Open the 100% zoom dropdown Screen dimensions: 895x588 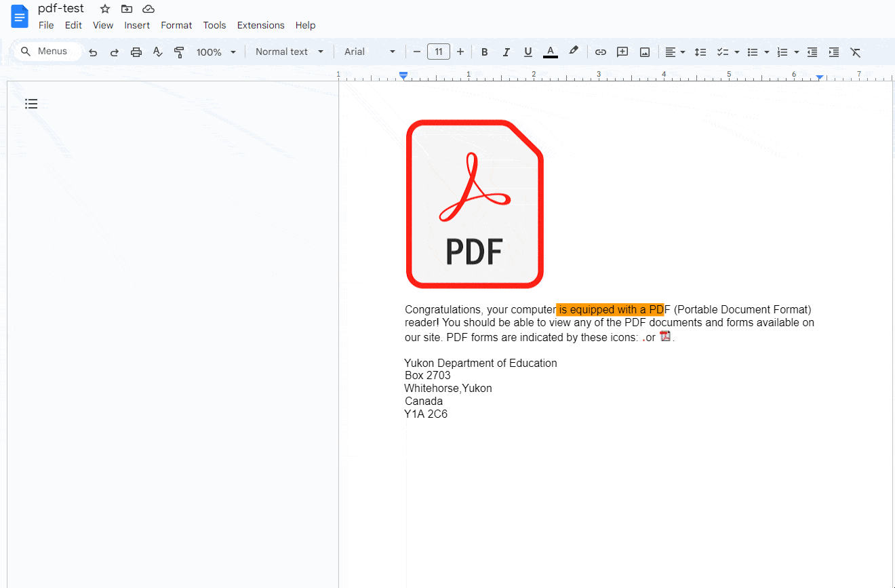[x=216, y=52]
